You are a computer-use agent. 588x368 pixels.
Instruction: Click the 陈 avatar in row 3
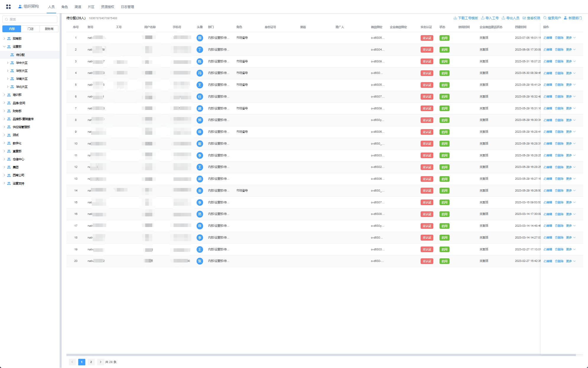[x=200, y=61]
